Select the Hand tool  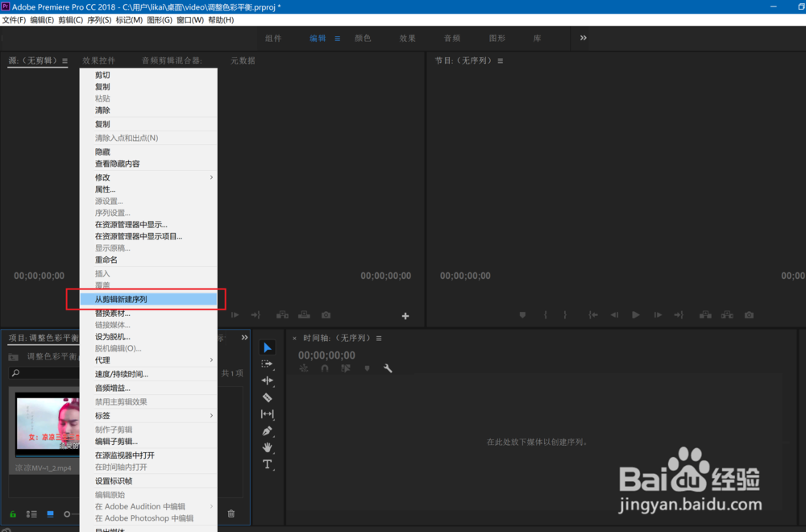(x=267, y=447)
